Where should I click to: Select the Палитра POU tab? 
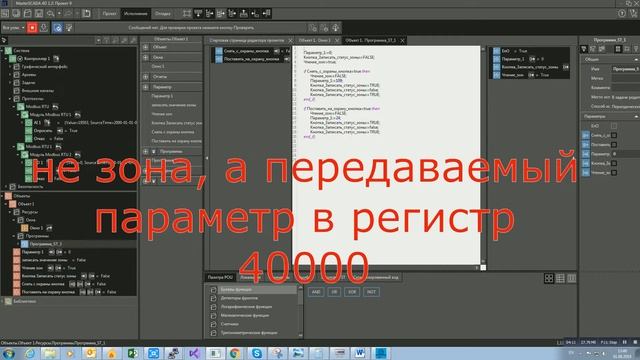220,277
